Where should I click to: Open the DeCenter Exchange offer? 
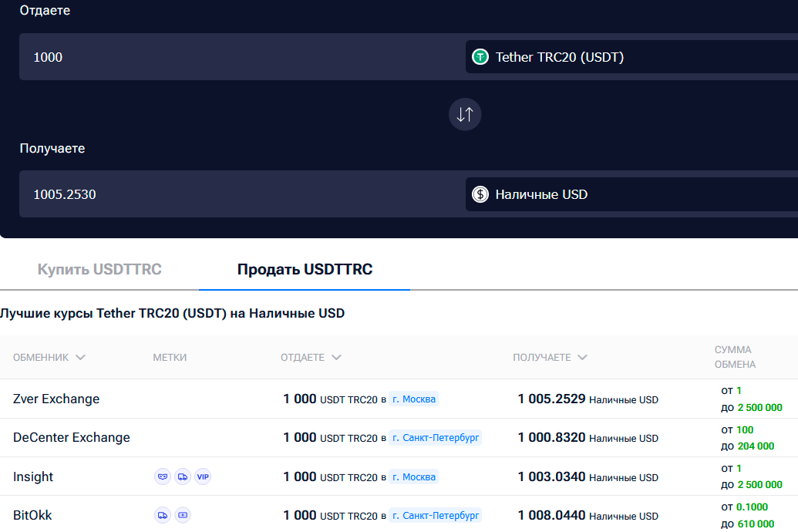click(71, 437)
